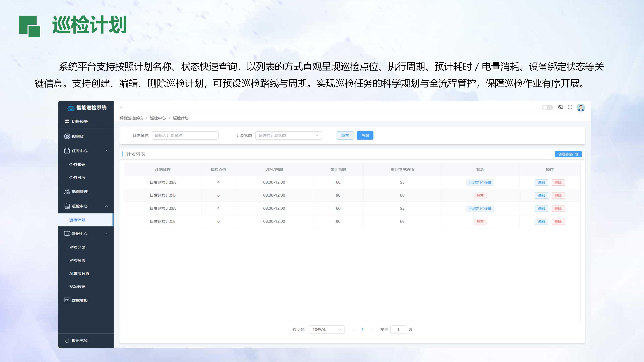Collapse the 数据中心 submenu chevron

[106, 234]
